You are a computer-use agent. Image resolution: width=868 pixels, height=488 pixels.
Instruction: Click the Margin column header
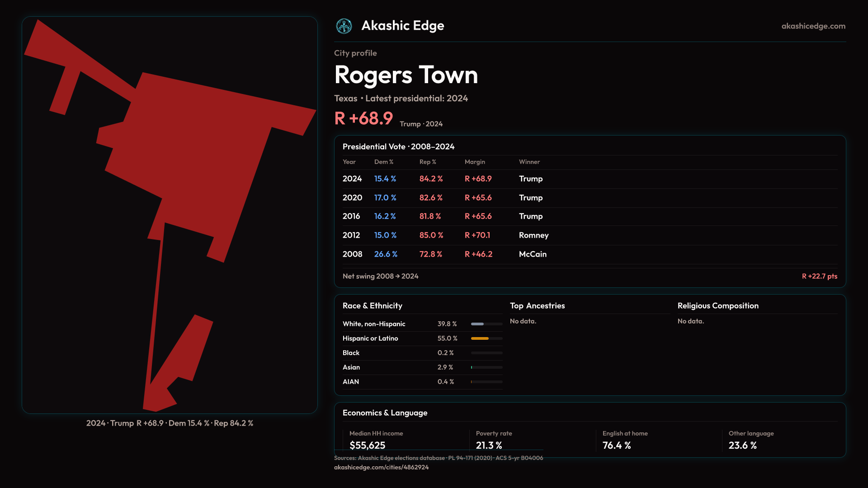[x=475, y=162]
